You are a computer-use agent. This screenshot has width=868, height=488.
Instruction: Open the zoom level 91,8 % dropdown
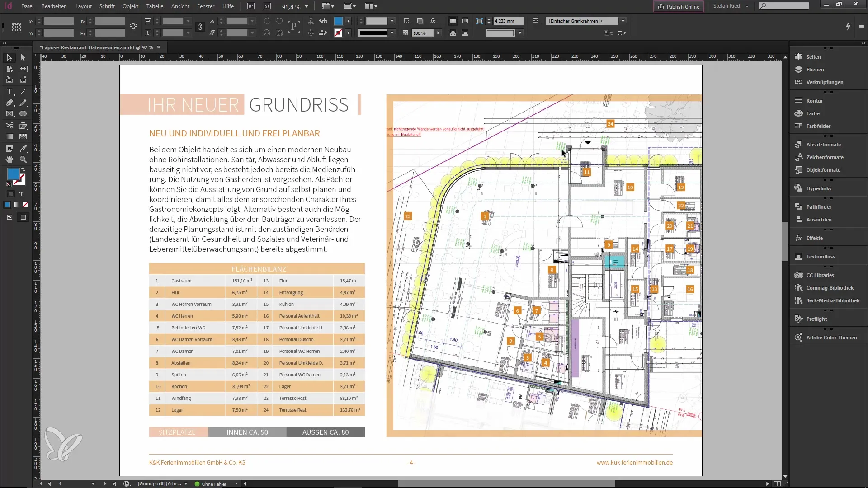tap(307, 7)
